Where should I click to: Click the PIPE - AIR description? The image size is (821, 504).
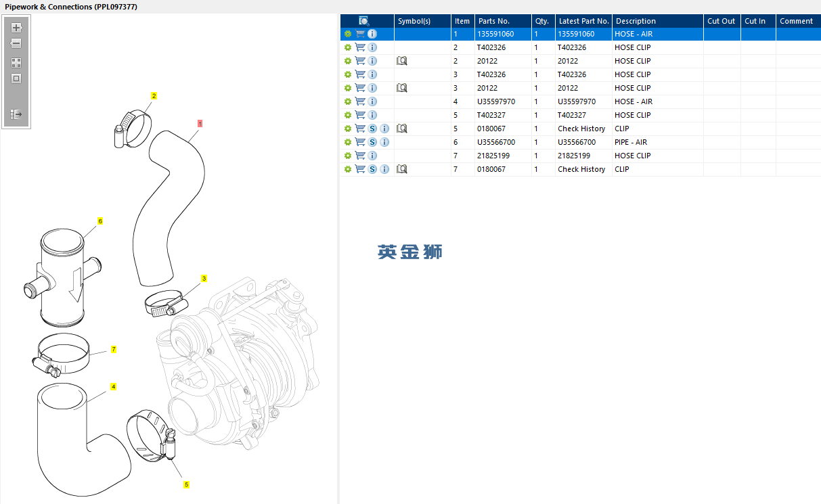[631, 142]
